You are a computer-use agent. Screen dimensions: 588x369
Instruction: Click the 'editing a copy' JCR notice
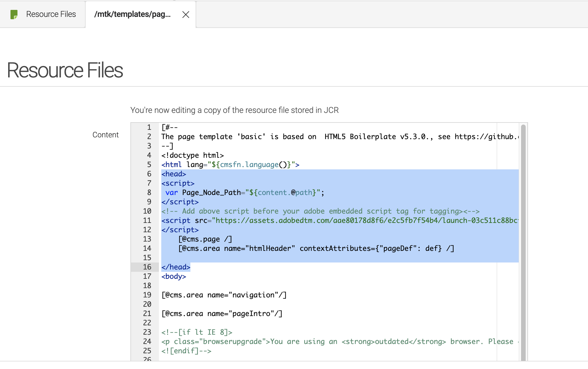click(x=234, y=110)
